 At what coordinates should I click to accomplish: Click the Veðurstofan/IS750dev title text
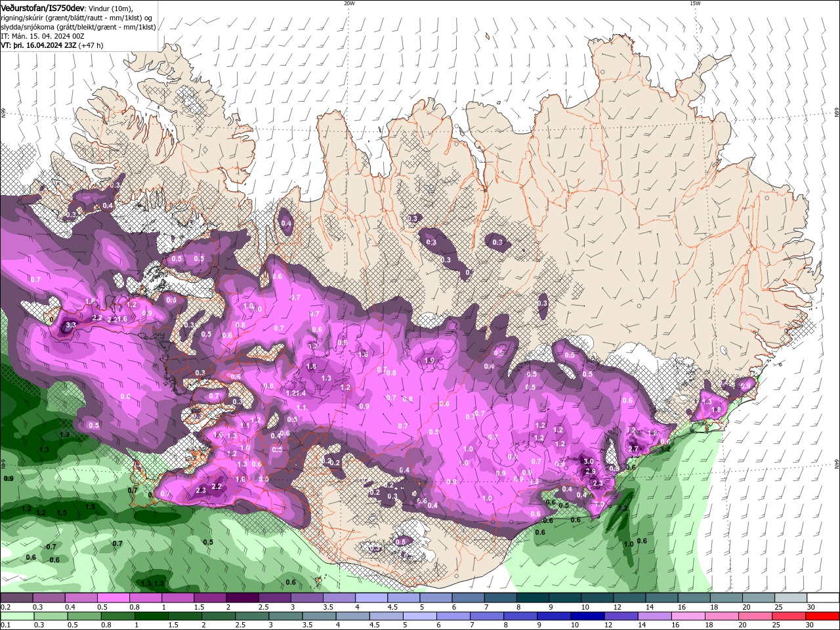(x=43, y=8)
